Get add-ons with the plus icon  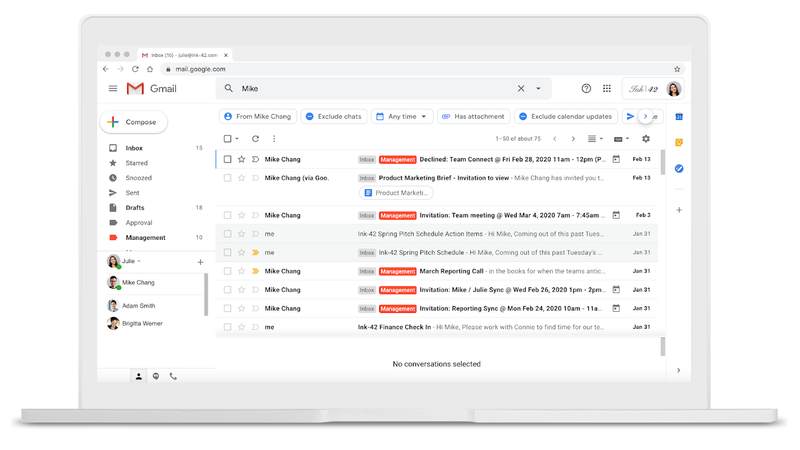click(679, 210)
